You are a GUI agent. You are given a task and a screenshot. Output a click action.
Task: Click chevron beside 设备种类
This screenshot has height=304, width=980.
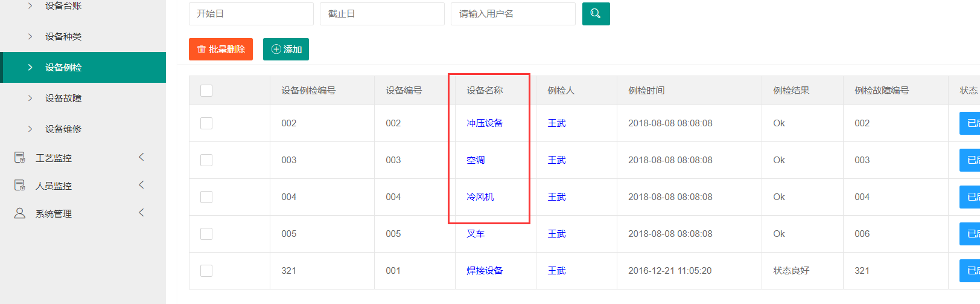(x=30, y=37)
